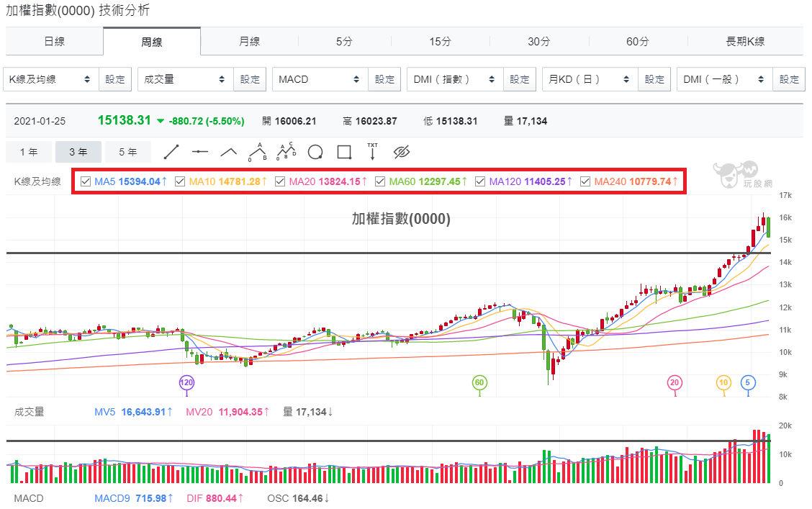
Task: Click the blue 5 marker on the chart
Action: point(748,383)
